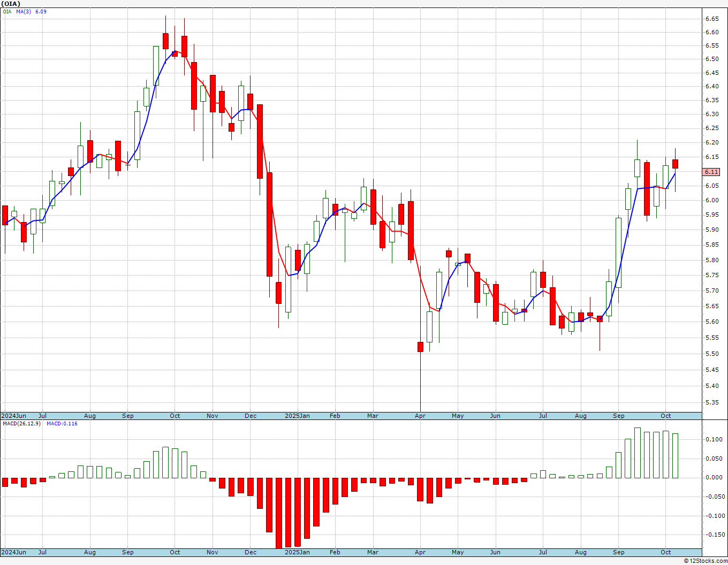
Task: Click the 5.35 price axis label
Action: [711, 402]
